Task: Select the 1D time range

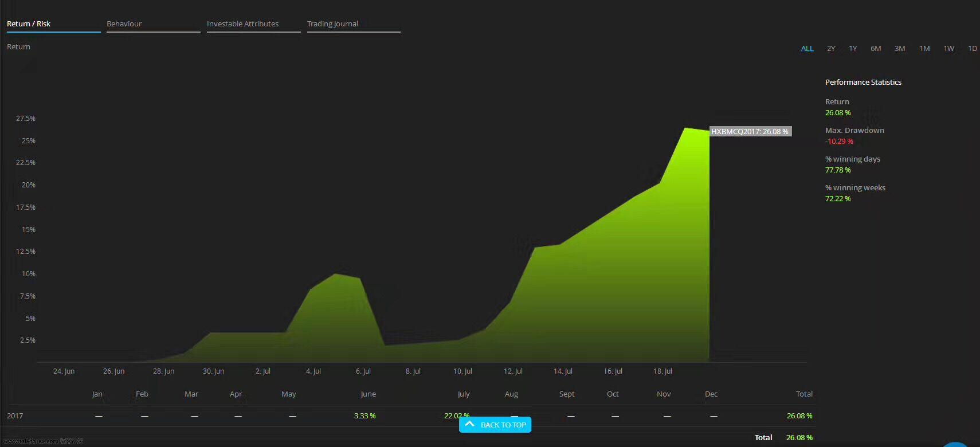Action: [x=973, y=49]
